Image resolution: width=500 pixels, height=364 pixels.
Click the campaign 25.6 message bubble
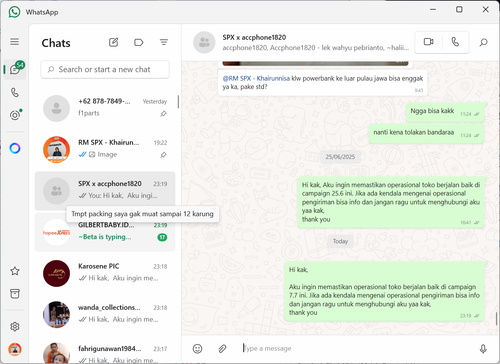tap(390, 202)
